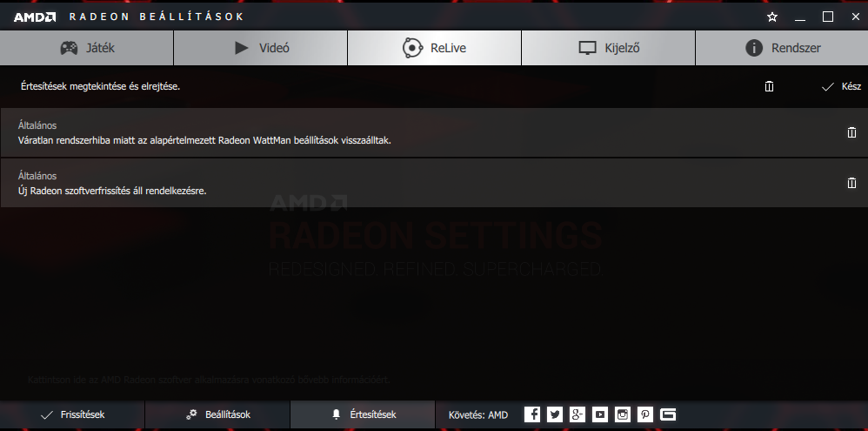Open Frissítések at the bottom bar
This screenshot has height=431, width=868.
tap(72, 414)
